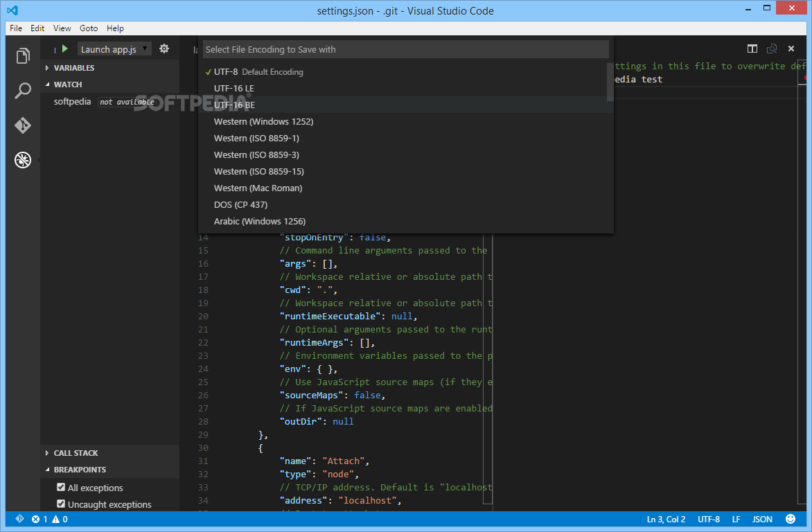Start debugging with green play icon
The width and height of the screenshot is (812, 532).
[x=64, y=48]
